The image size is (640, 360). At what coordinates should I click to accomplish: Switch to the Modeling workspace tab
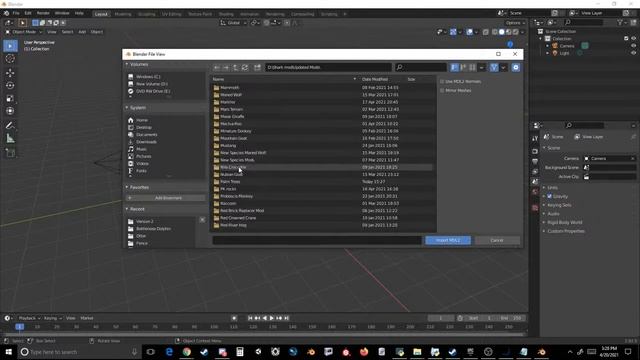pos(123,14)
